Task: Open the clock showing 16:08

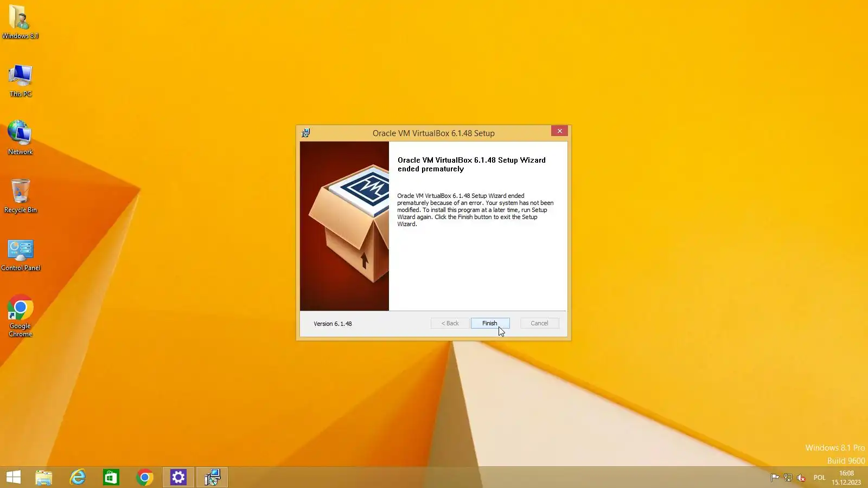Action: pyautogui.click(x=846, y=478)
